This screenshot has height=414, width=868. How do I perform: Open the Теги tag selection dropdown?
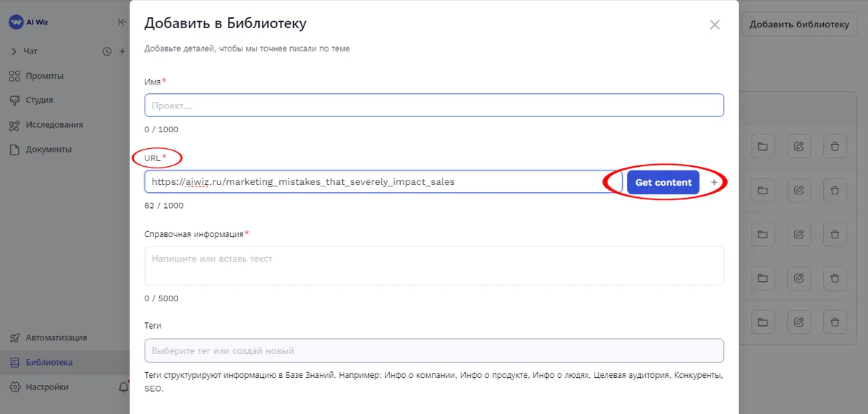pyautogui.click(x=434, y=351)
